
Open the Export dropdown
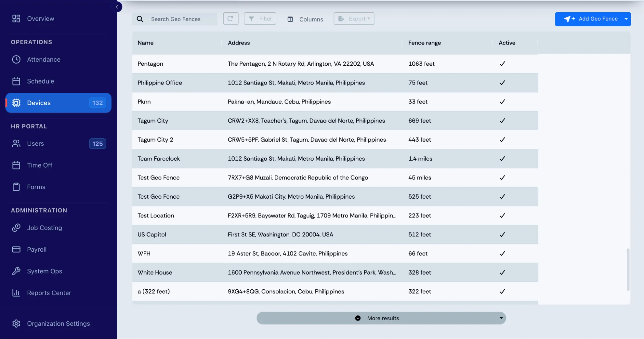coord(354,19)
